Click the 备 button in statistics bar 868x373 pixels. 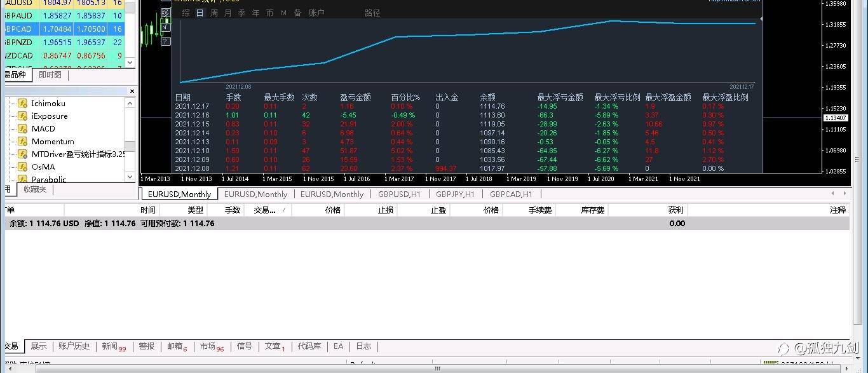coord(297,13)
